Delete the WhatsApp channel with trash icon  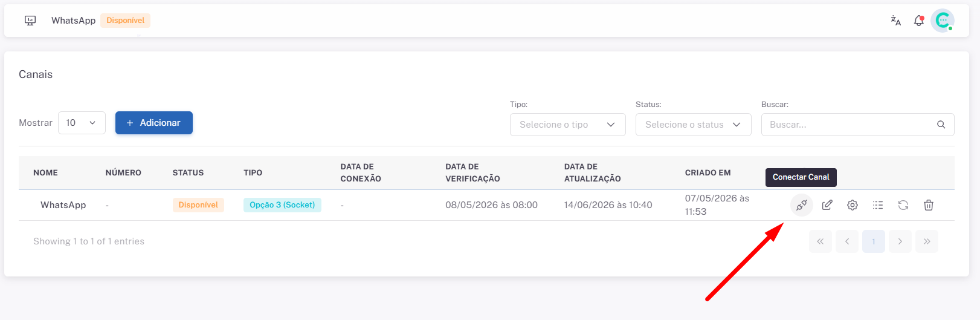click(x=929, y=205)
